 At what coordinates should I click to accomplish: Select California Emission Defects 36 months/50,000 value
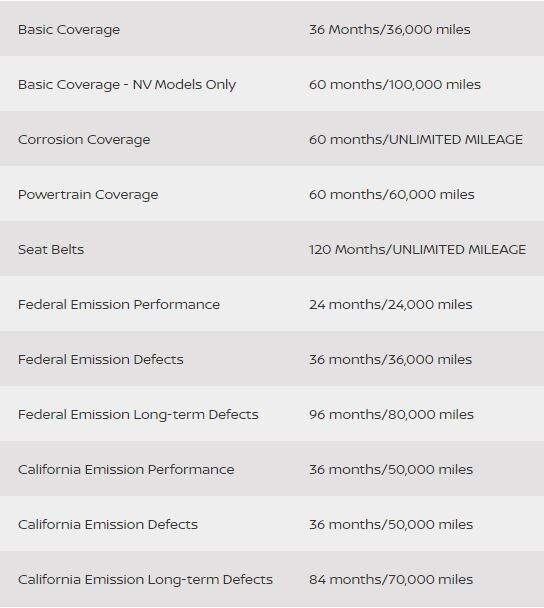[391, 525]
